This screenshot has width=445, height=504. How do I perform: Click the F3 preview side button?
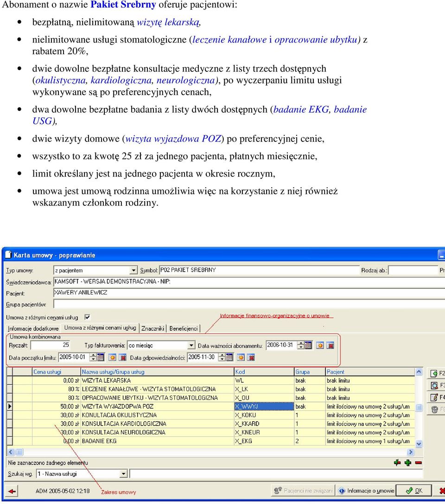[x=437, y=385]
